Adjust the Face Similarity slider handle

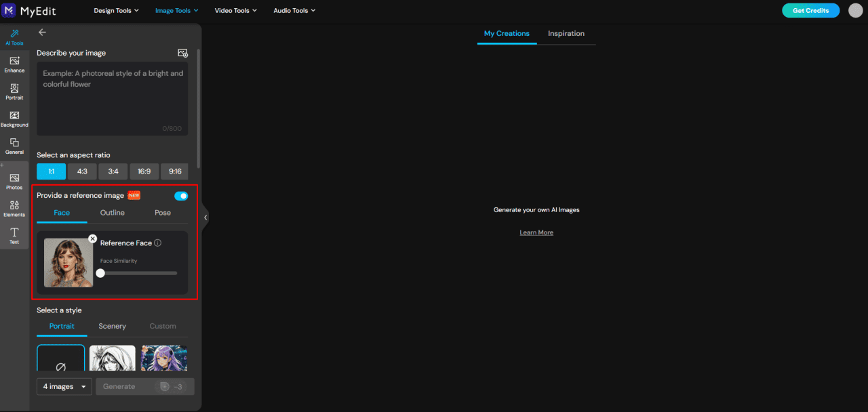tap(100, 273)
